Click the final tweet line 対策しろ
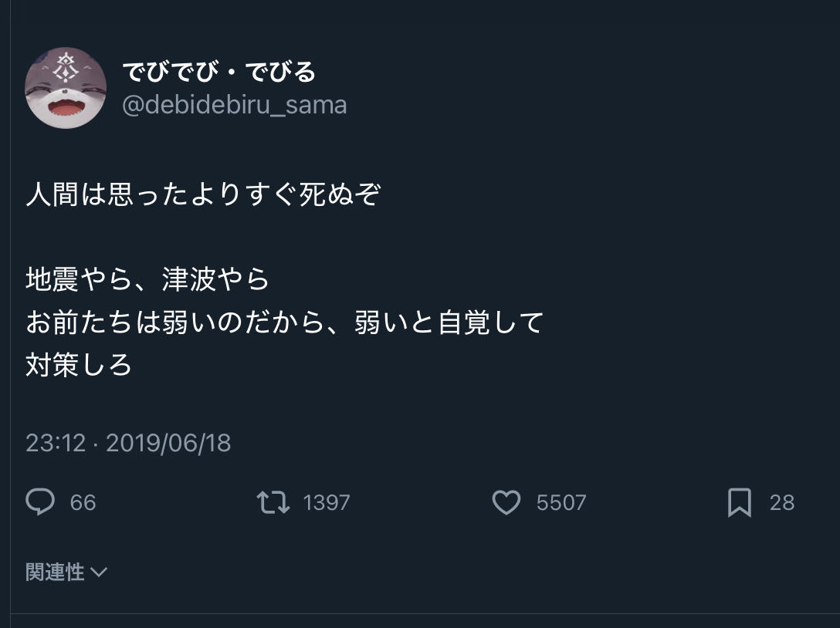 [x=79, y=364]
